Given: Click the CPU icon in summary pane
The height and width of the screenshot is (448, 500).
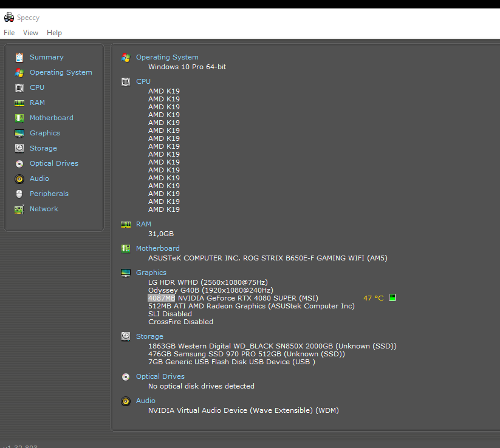Looking at the screenshot, I should (x=126, y=82).
